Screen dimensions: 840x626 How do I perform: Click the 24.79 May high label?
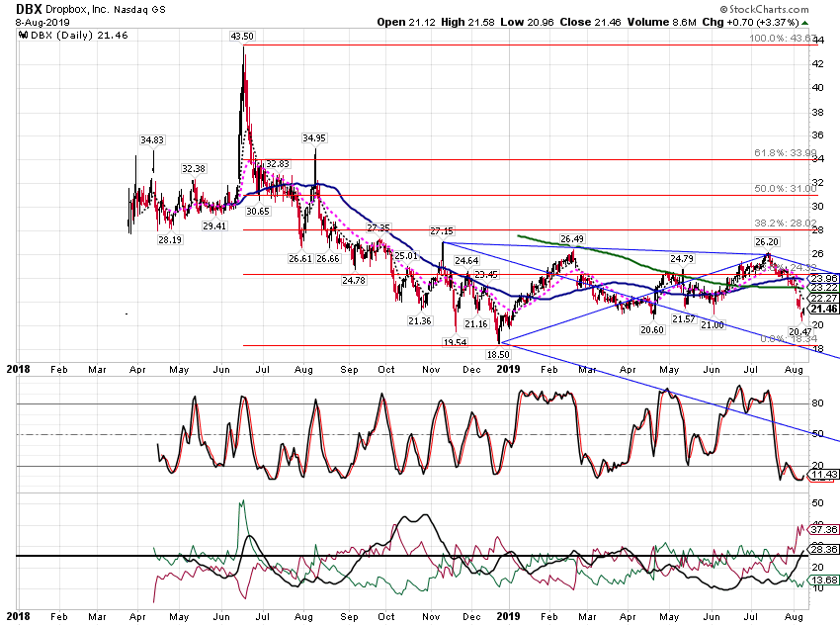[x=682, y=259]
